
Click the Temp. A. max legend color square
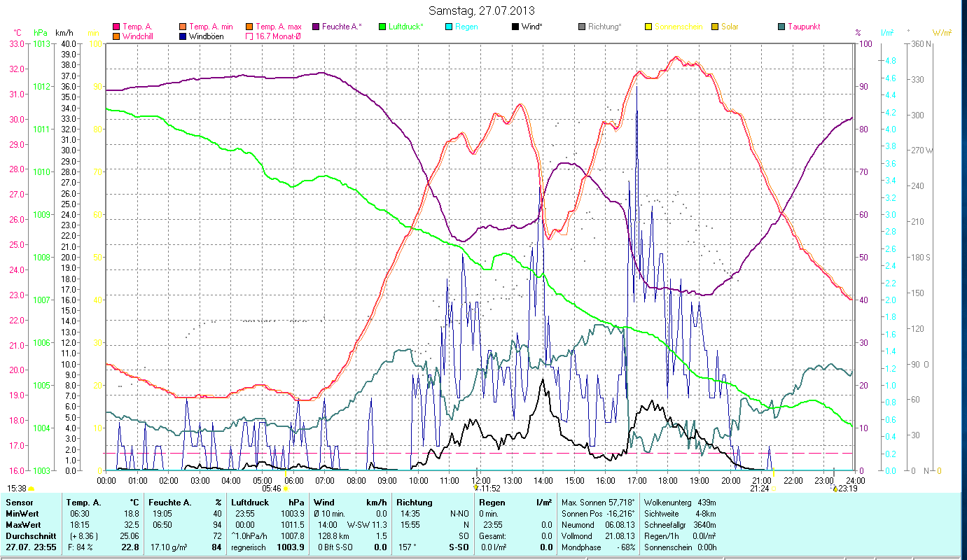tap(248, 27)
